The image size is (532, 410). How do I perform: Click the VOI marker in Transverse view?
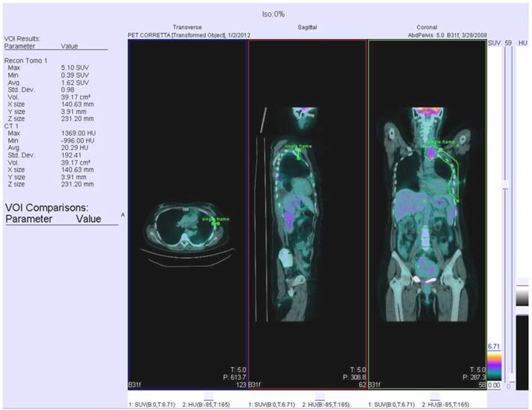click(215, 223)
